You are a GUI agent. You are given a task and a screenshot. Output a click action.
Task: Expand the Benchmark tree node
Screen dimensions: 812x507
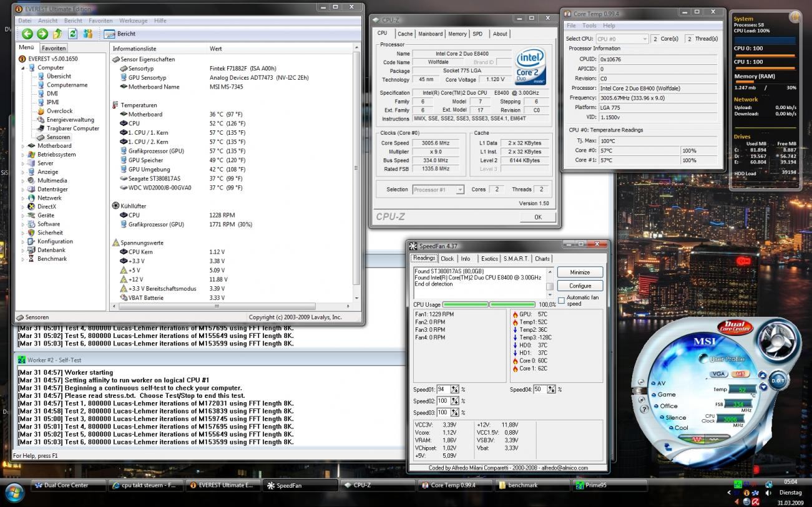[23, 259]
